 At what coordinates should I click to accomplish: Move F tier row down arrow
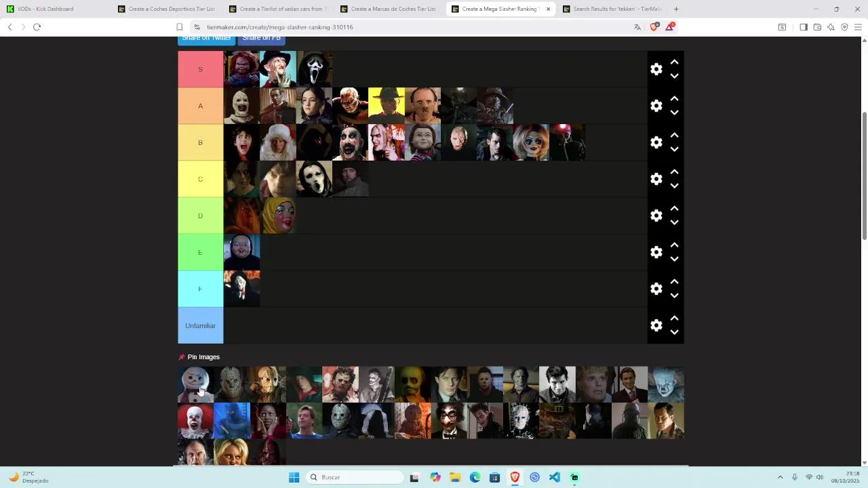point(675,296)
